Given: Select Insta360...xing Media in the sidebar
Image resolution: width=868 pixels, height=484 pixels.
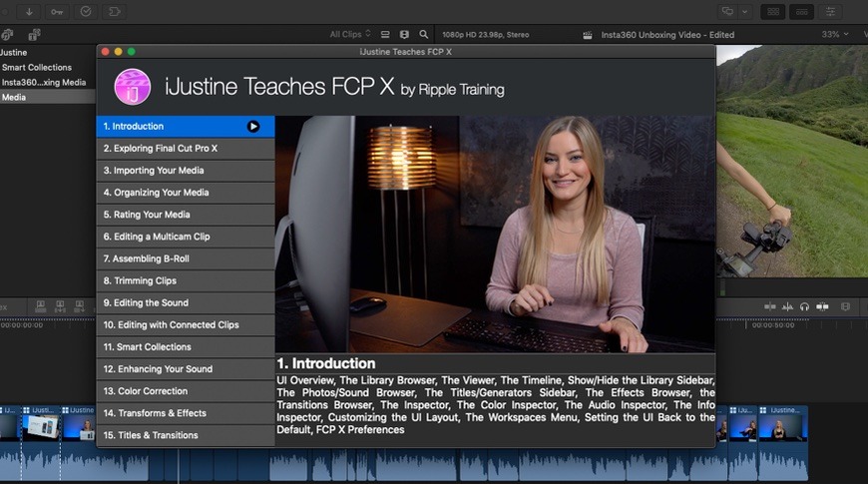Looking at the screenshot, I should click(x=44, y=83).
